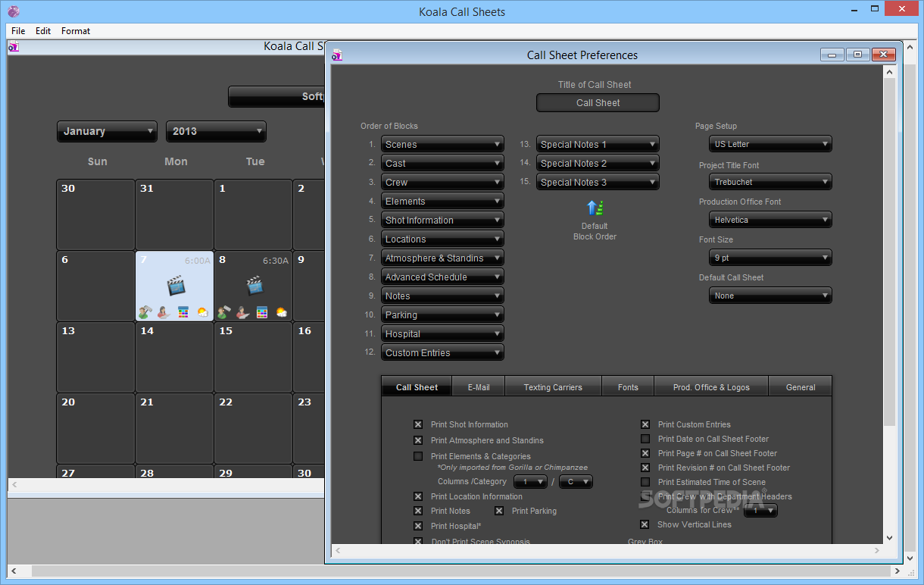Open Default Call Sheet None dropdown

coord(770,296)
